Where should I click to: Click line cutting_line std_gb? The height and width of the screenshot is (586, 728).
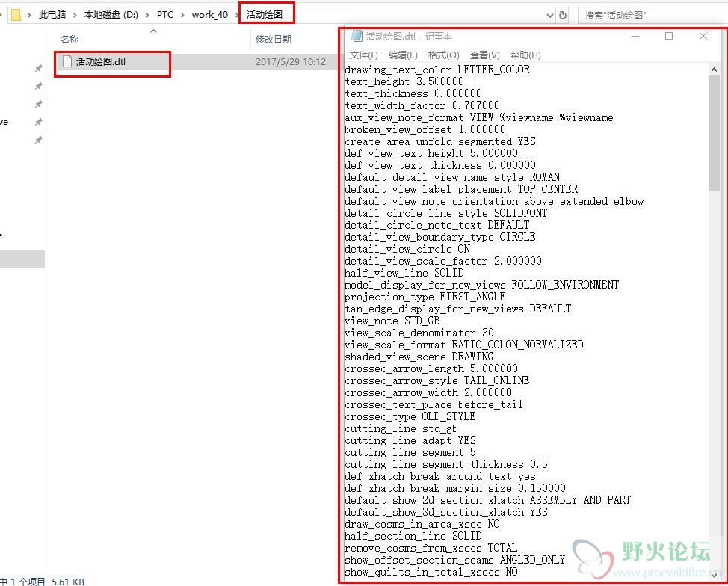(x=401, y=428)
